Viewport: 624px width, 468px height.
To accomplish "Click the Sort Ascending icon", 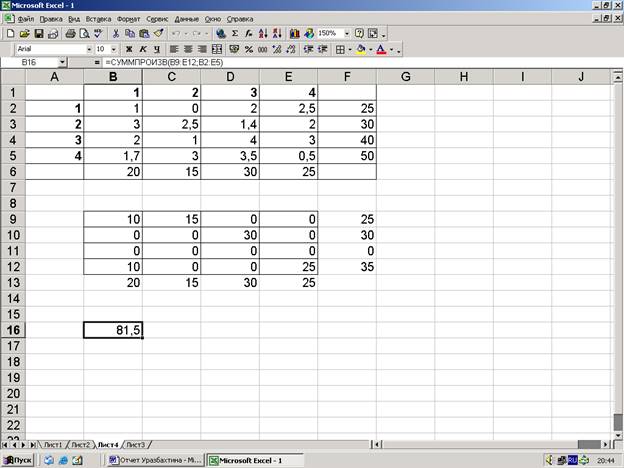I will tap(263, 33).
